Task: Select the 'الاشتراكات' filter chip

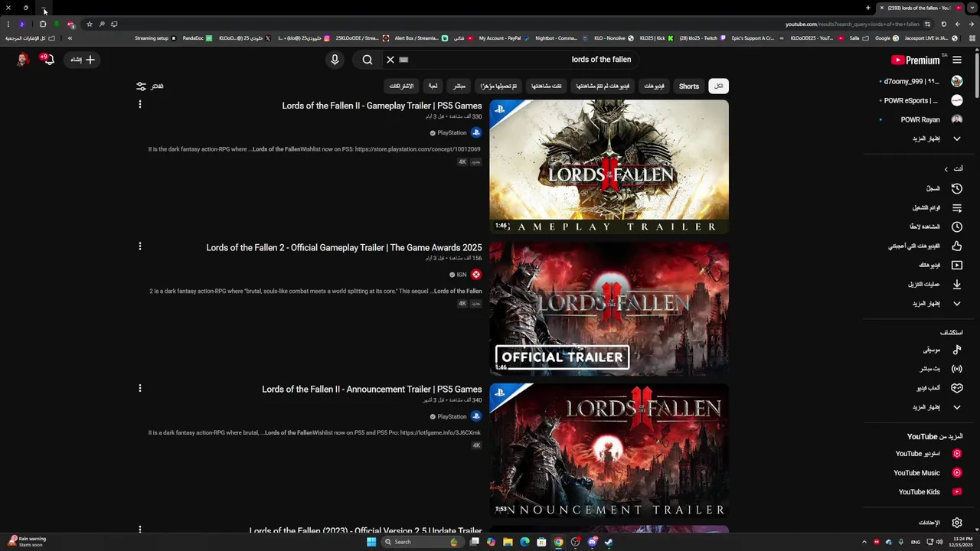Action: tap(401, 86)
